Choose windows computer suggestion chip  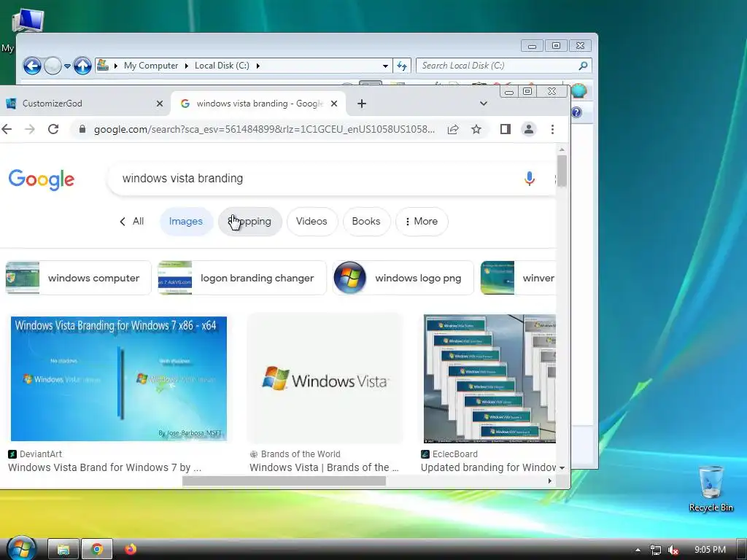pos(78,278)
